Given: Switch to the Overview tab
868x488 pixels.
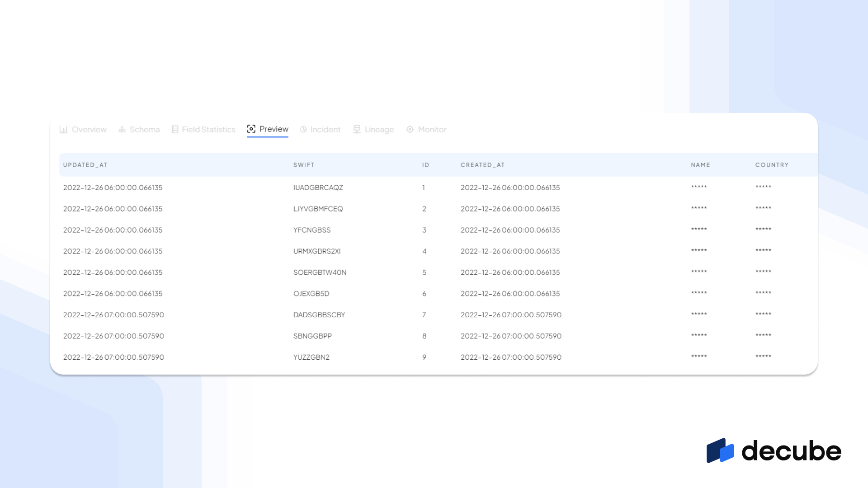Looking at the screenshot, I should 89,130.
